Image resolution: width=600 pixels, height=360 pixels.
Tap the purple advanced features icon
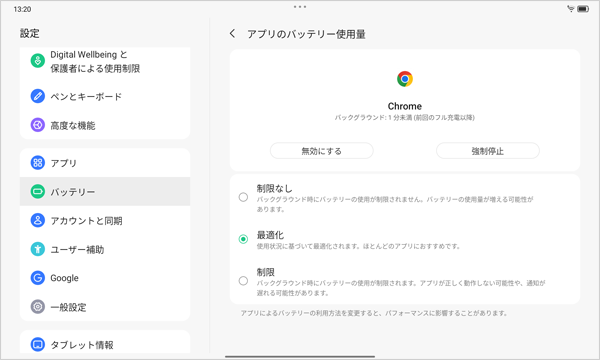click(x=38, y=125)
